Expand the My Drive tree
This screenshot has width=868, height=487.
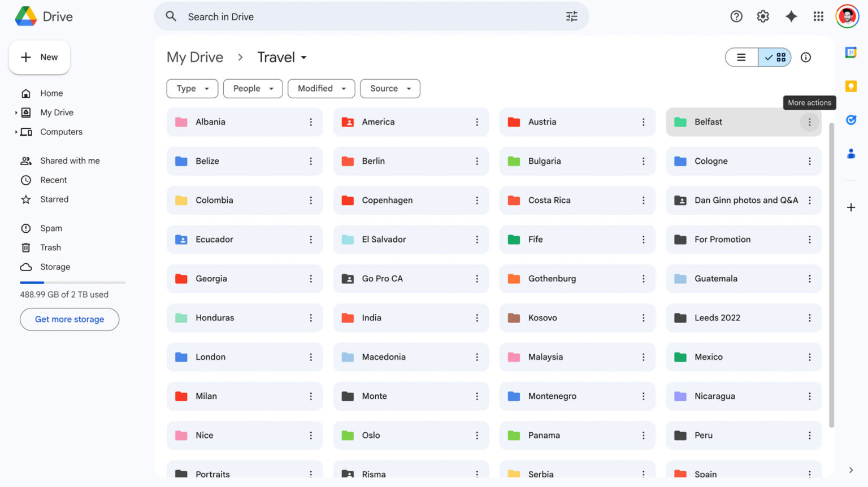pos(16,112)
